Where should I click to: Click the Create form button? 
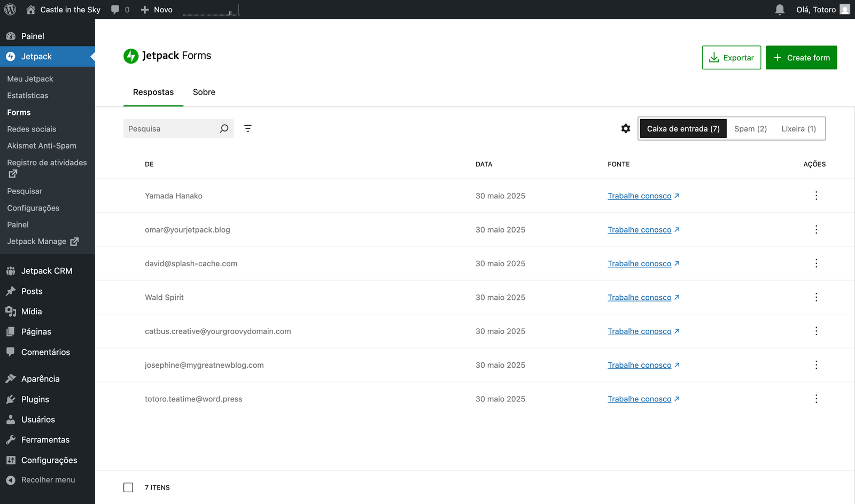tap(801, 58)
